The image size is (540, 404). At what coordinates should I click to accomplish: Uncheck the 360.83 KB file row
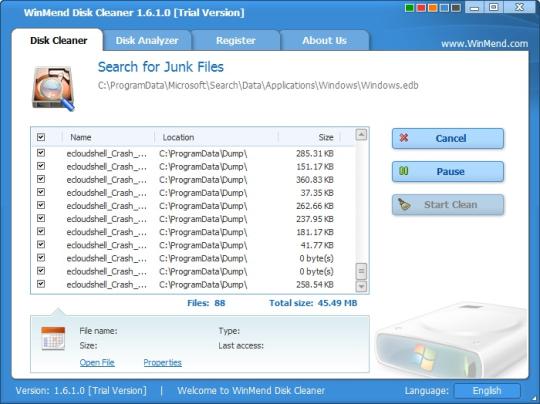pyautogui.click(x=41, y=179)
